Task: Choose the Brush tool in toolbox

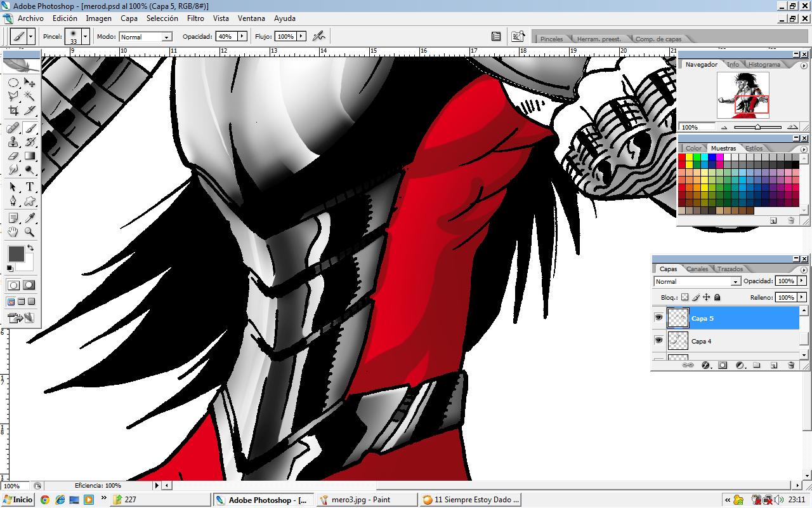Action: pyautogui.click(x=30, y=128)
